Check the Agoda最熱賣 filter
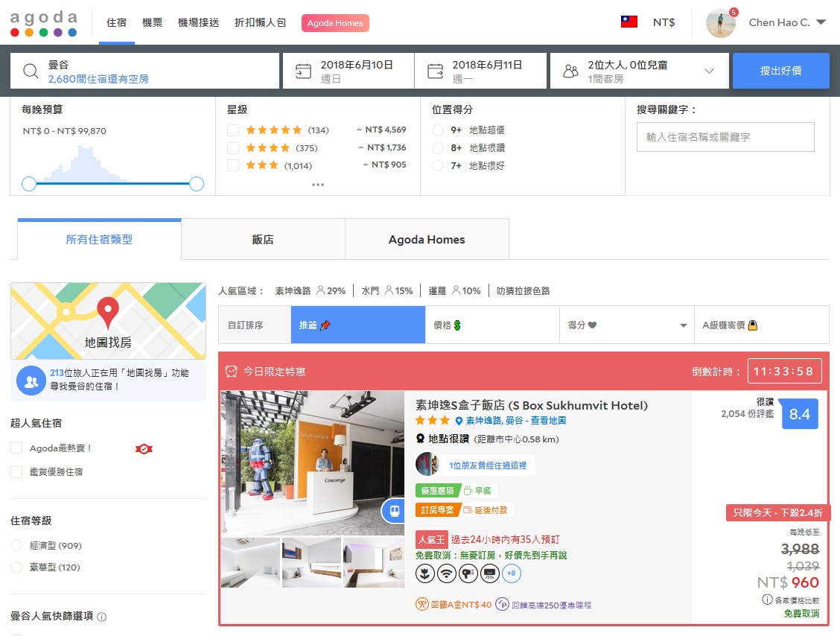 coord(16,448)
